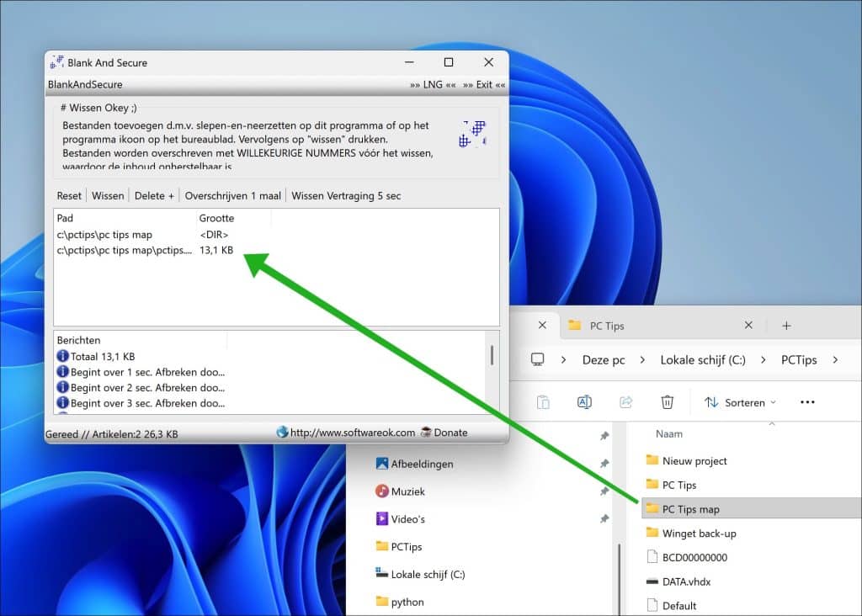Click the globe icon beside softwareok link
Screen dimensions: 862x616
click(x=282, y=433)
